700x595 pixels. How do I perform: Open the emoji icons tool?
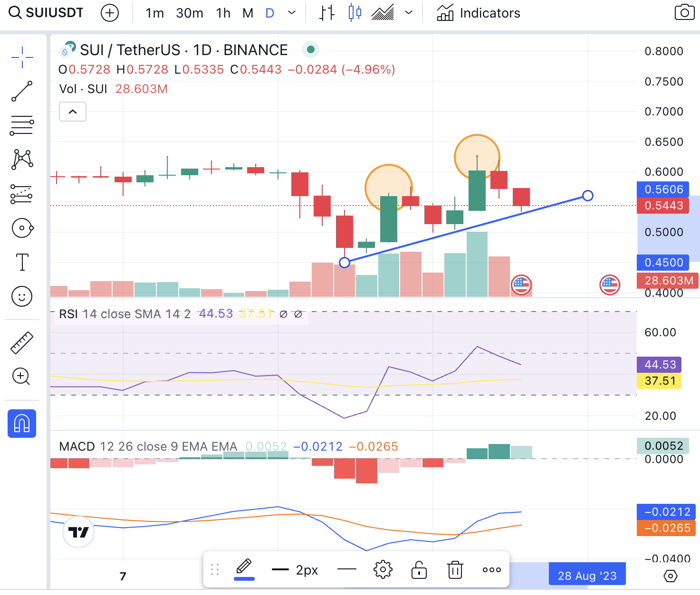pos(22,296)
